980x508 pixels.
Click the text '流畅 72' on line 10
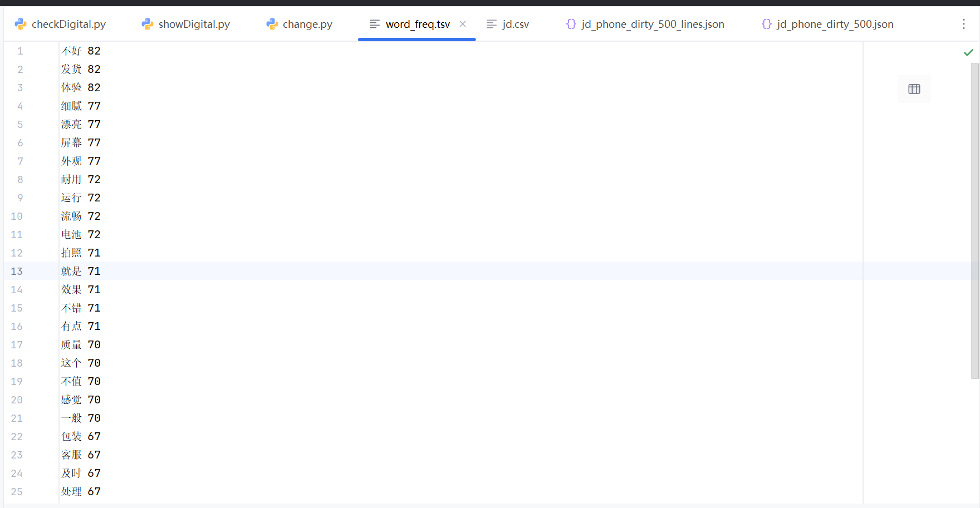coord(81,216)
